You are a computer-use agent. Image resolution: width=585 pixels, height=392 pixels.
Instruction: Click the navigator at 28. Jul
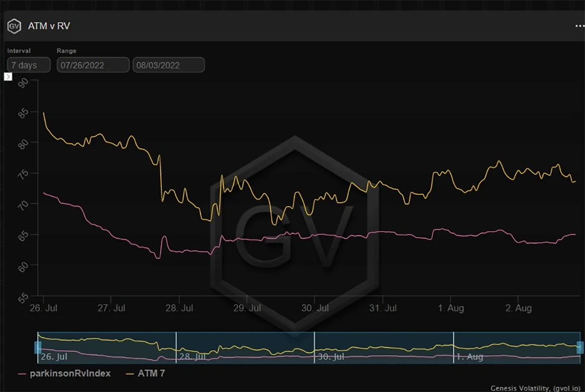192,357
